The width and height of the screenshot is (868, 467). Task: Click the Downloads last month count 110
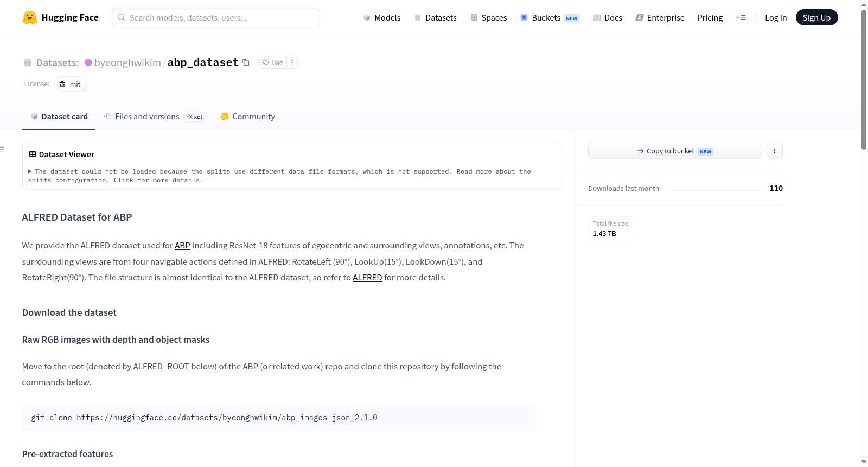[x=776, y=188]
